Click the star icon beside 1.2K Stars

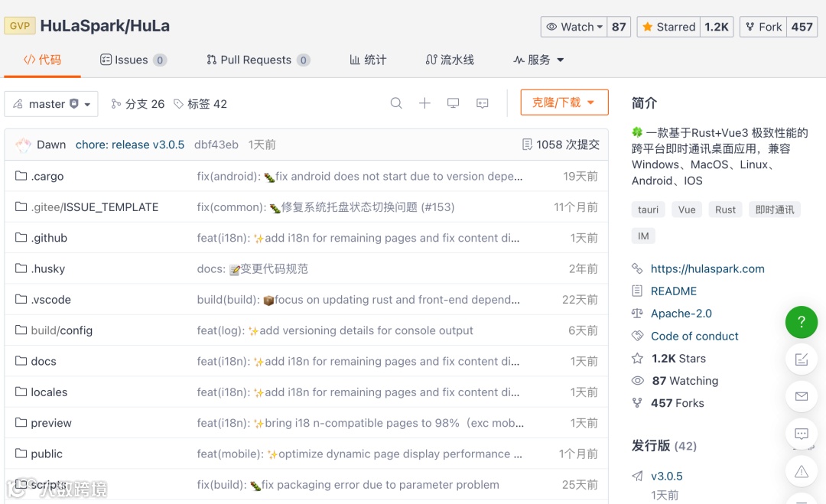pyautogui.click(x=637, y=358)
